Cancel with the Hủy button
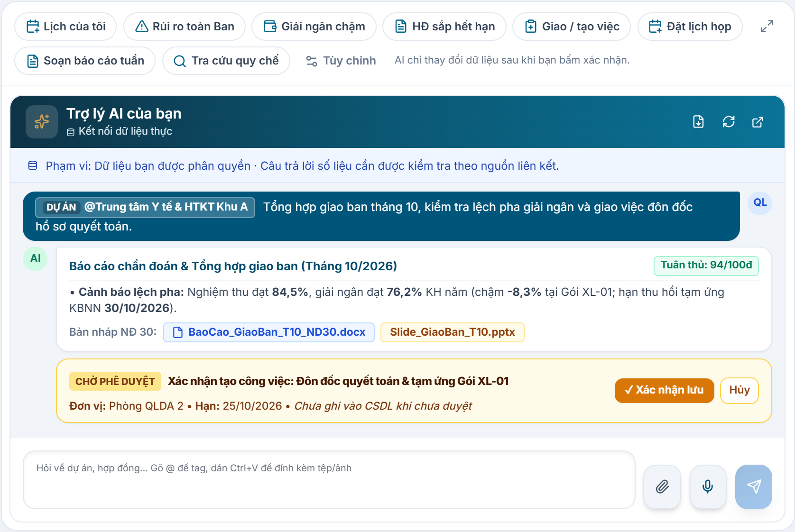Viewport: 795px width, 532px height. click(740, 391)
